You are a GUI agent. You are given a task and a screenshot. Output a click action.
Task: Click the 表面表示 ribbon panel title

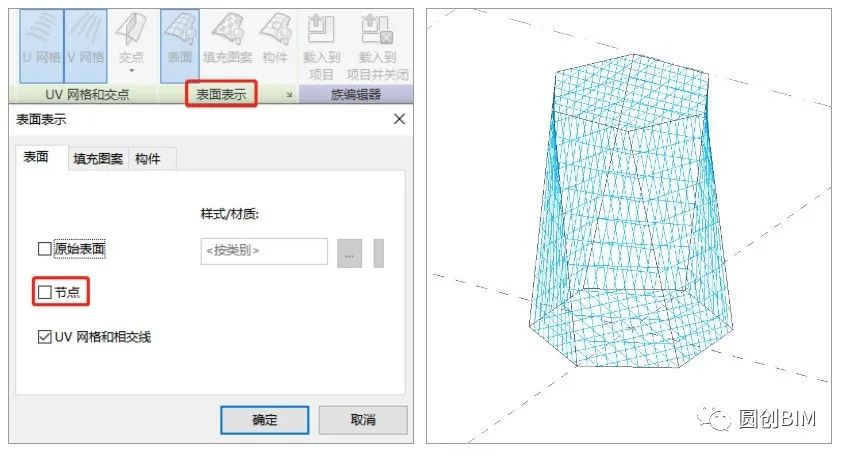(x=221, y=94)
